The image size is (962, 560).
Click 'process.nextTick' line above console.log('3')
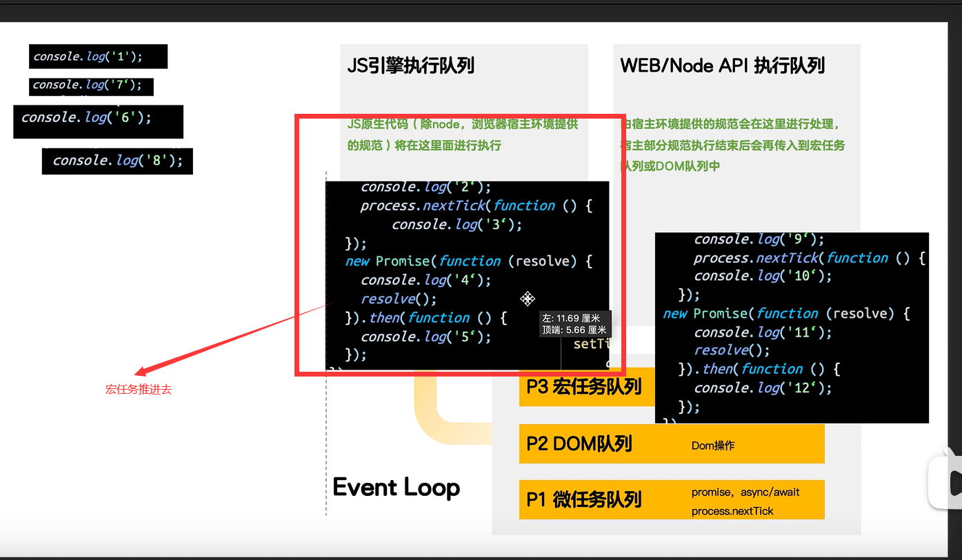point(477,206)
